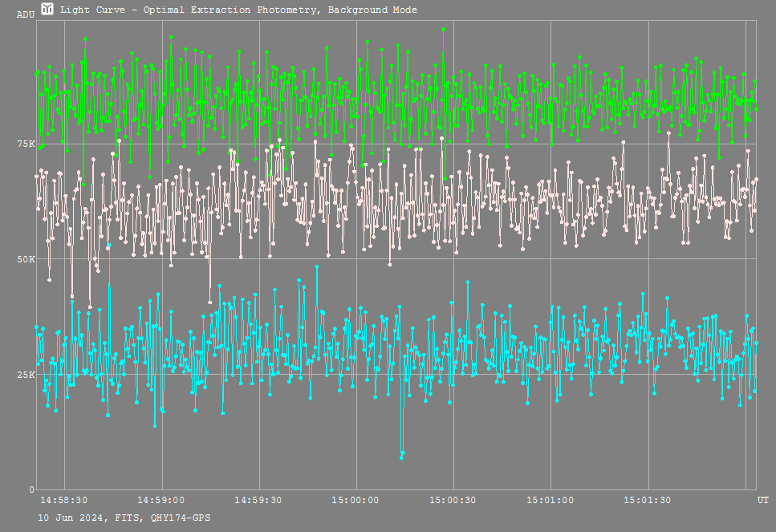Click the 15:01:00 time label
This screenshot has width=776, height=532.
(550, 501)
